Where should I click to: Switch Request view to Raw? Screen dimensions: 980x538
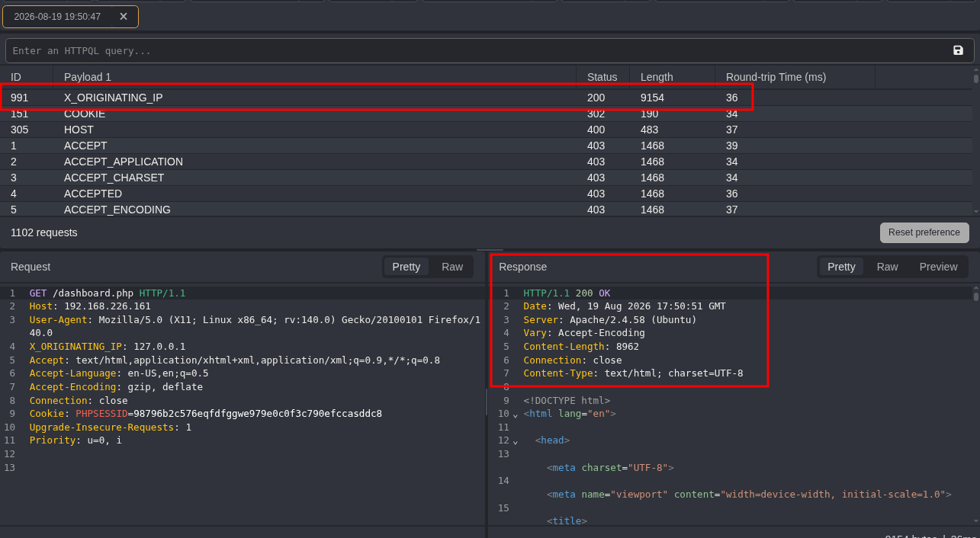[452, 267]
